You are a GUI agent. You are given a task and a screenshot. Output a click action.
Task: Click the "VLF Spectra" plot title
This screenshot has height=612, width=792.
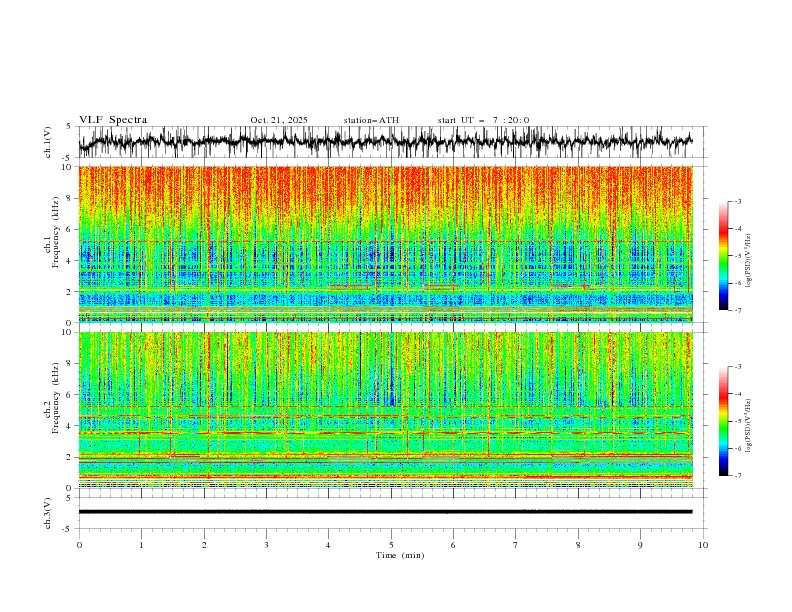113,120
